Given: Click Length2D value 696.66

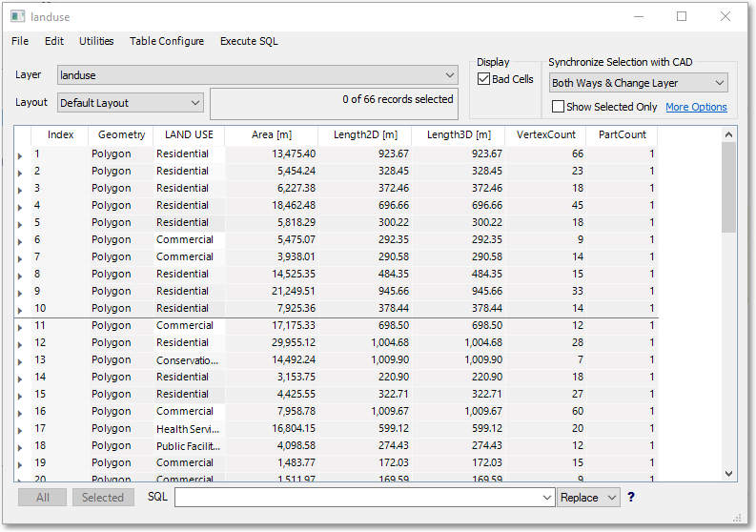Looking at the screenshot, I should 394,205.
